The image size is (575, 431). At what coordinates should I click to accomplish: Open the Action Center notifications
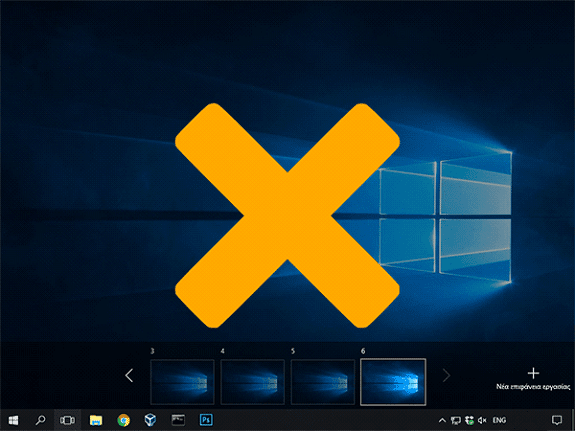557,420
